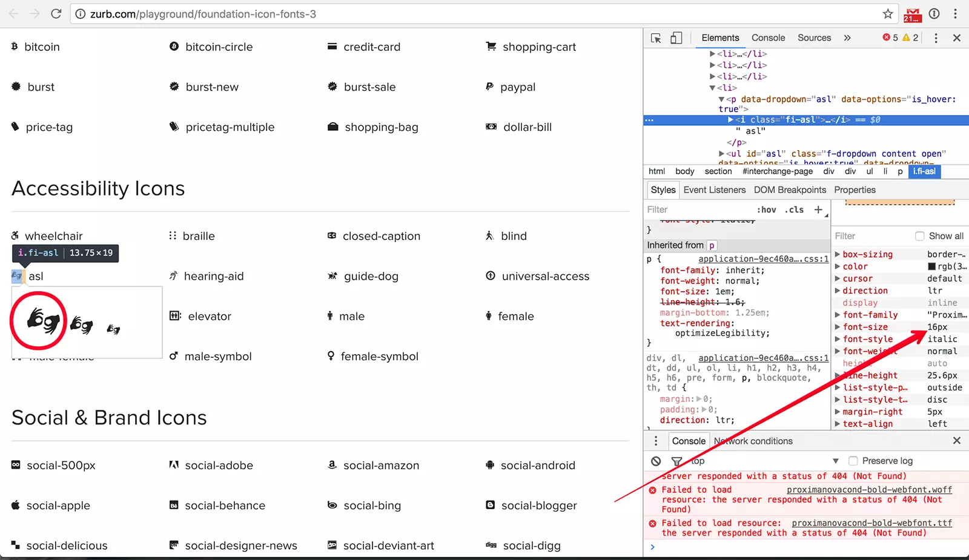Toggle the .cls class editor button

tap(794, 209)
